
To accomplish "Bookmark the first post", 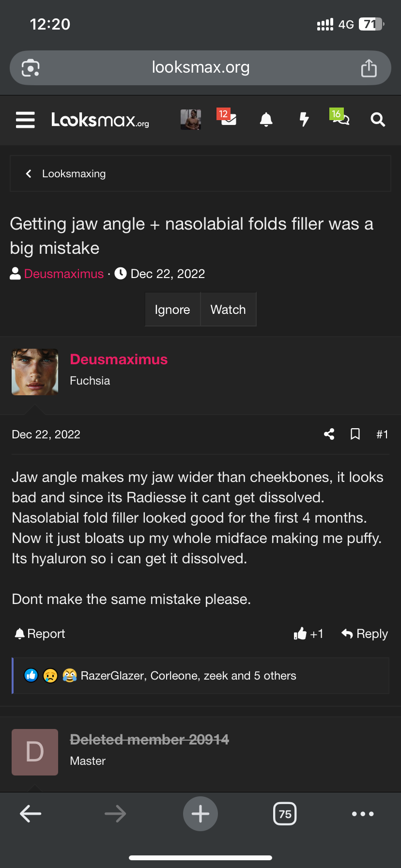I will 355,434.
